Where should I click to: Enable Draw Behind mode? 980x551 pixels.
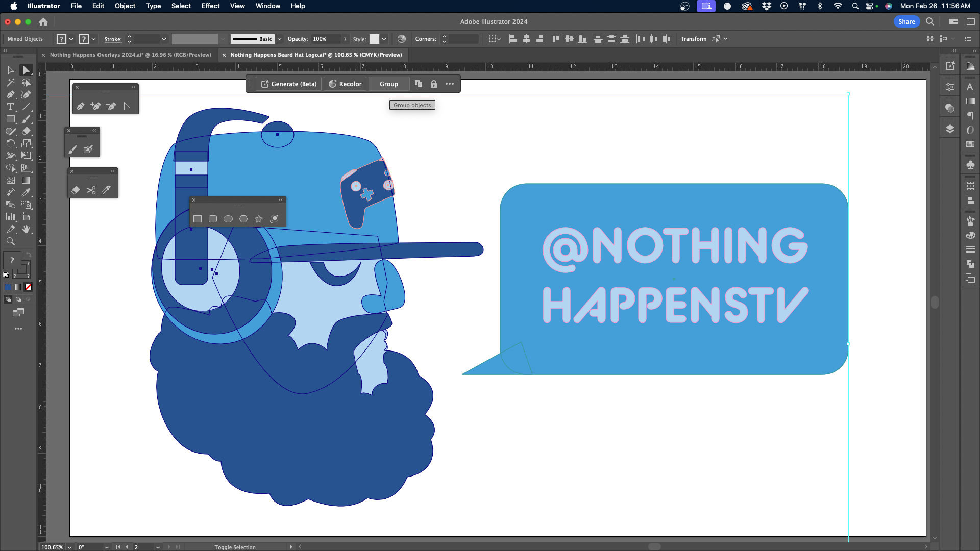(x=18, y=299)
